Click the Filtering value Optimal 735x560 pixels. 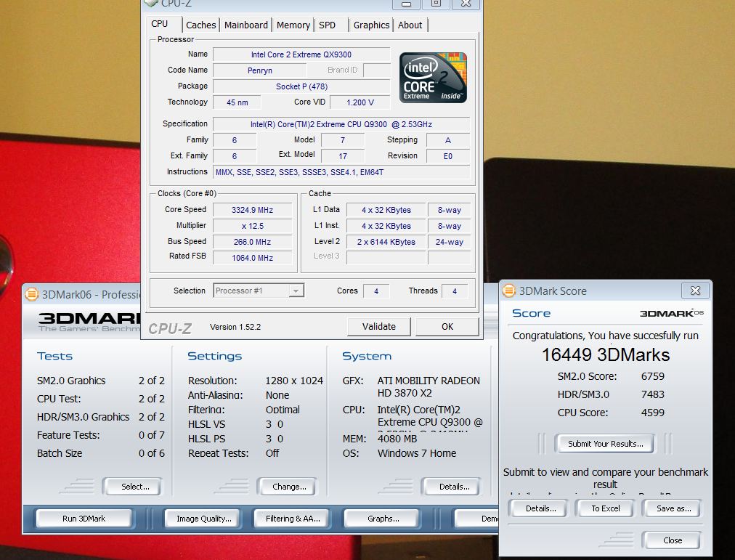coord(283,410)
